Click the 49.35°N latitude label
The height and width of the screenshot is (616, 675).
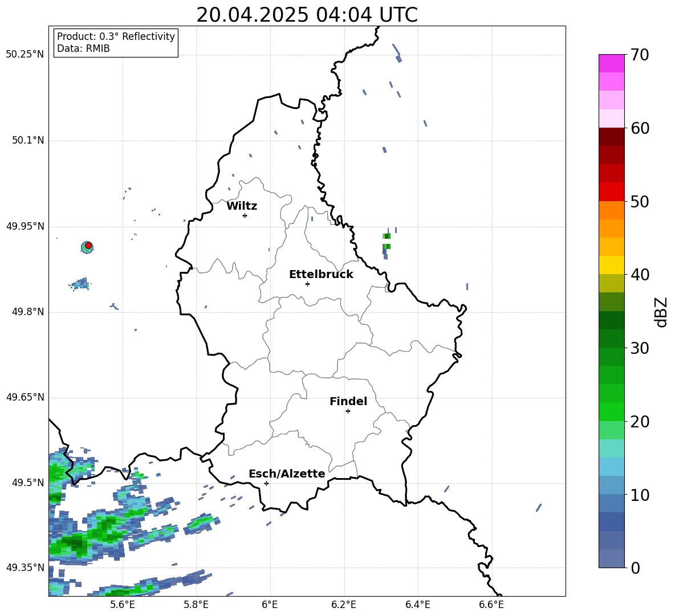tap(25, 568)
